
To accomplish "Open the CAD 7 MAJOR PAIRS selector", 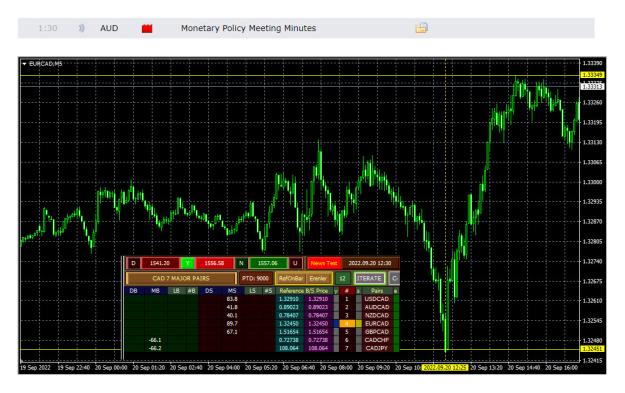I will point(181,278).
